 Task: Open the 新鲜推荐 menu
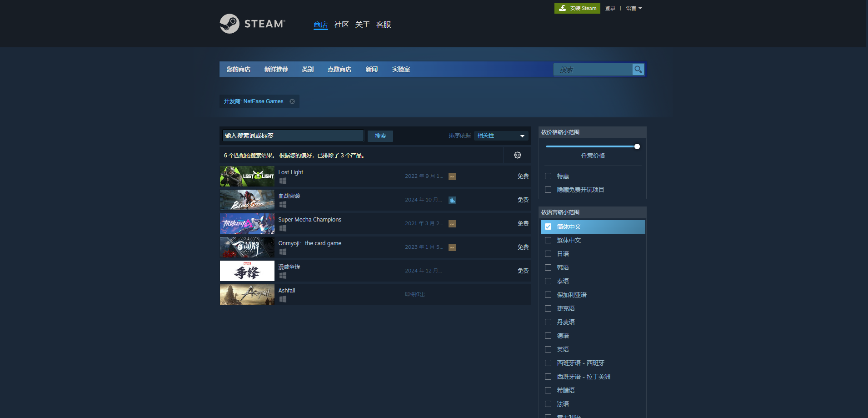click(x=276, y=69)
